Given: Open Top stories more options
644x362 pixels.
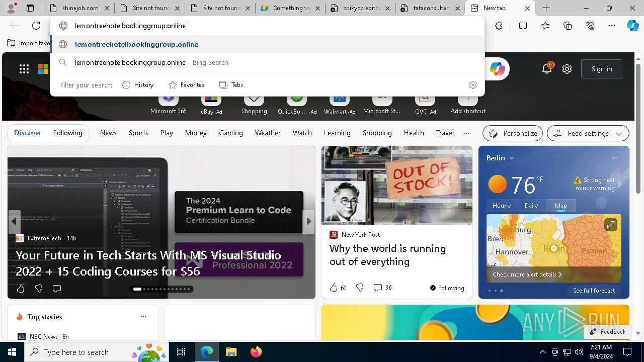Looking at the screenshot, I should (x=143, y=317).
